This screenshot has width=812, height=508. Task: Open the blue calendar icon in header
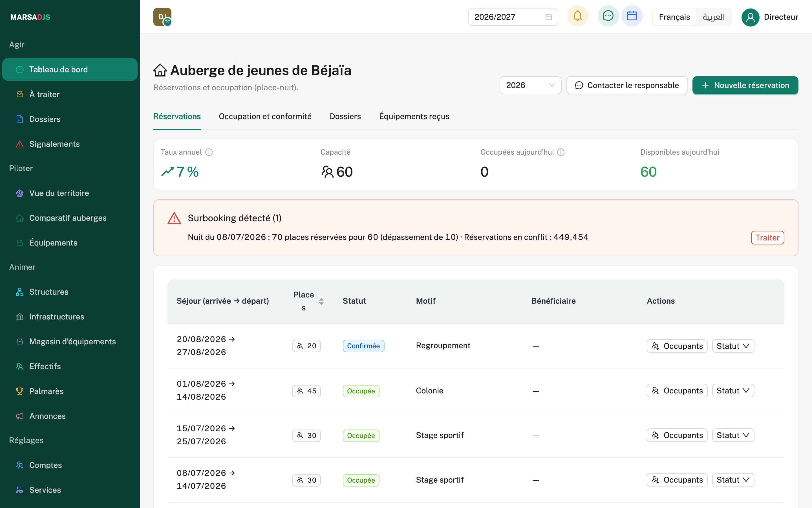[x=632, y=16]
